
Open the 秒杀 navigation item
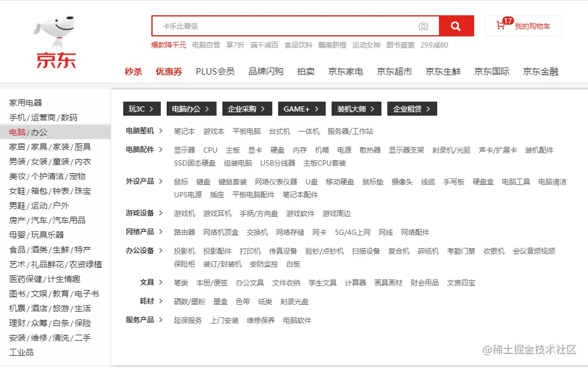pyautogui.click(x=133, y=71)
